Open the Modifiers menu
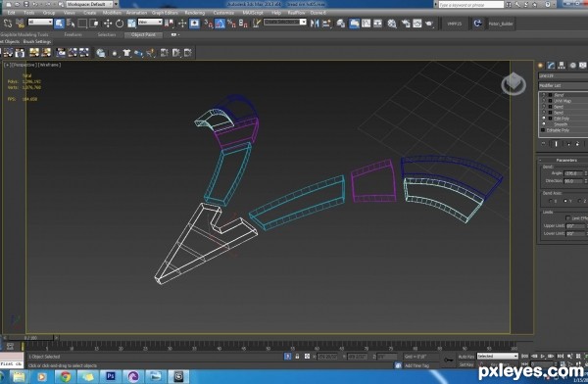Screen dimensions: 588x384 click(x=112, y=13)
